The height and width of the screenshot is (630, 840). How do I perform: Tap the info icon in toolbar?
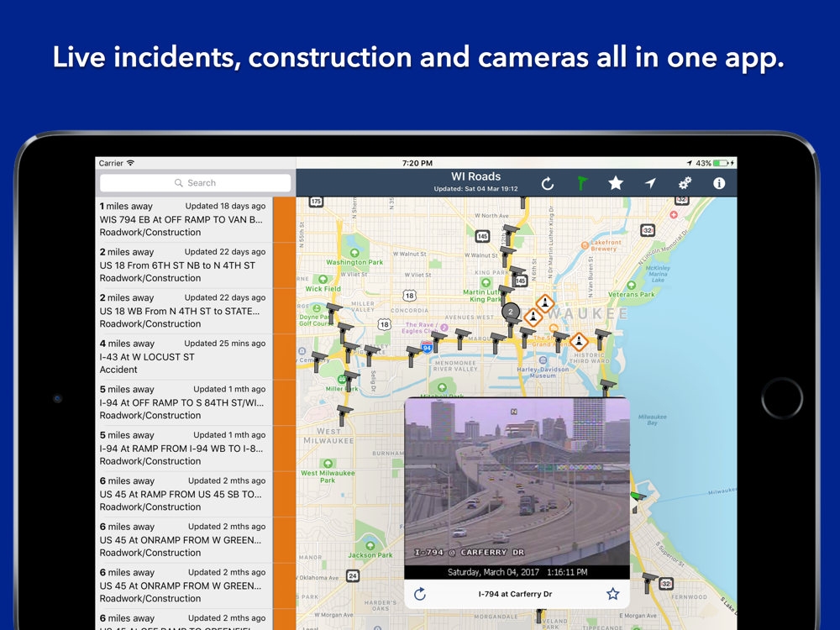pyautogui.click(x=719, y=183)
